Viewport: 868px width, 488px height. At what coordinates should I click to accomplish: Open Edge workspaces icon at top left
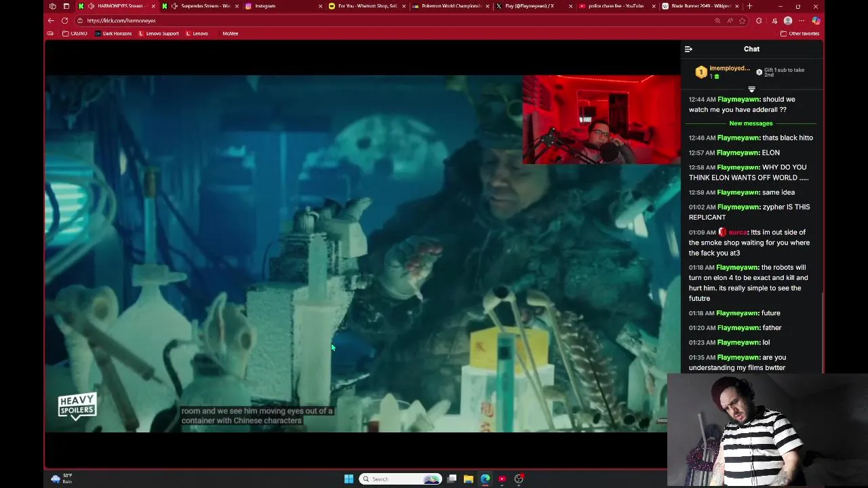52,6
